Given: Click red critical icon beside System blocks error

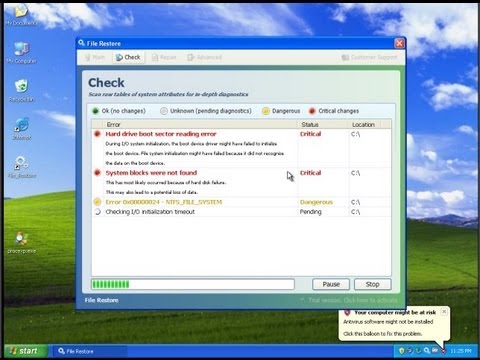Looking at the screenshot, I should pyautogui.click(x=97, y=173).
